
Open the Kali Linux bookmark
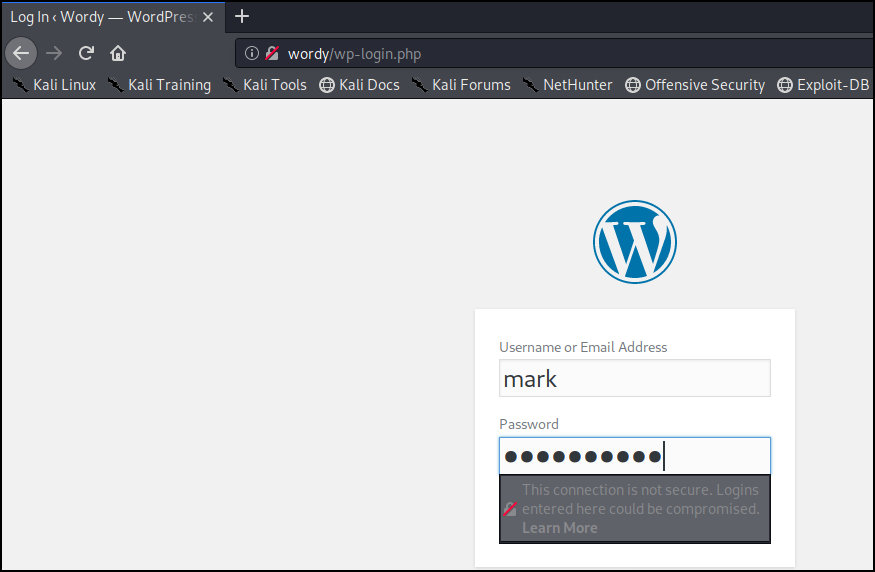coord(54,85)
